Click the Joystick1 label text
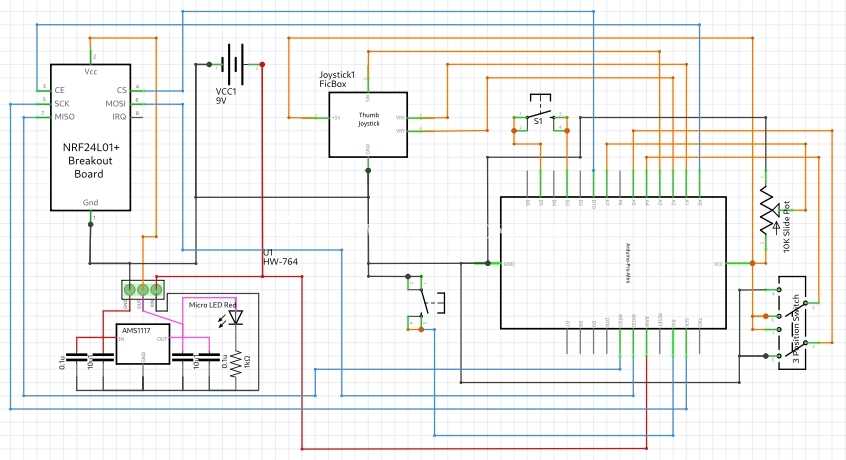This screenshot has width=846, height=460. pyautogui.click(x=337, y=75)
